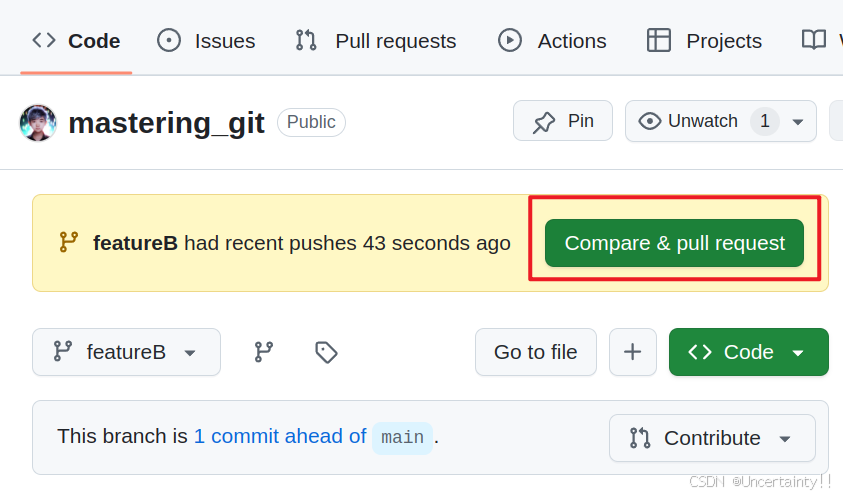Switch to the Issues tab
Screen dimensions: 843x497
(206, 41)
